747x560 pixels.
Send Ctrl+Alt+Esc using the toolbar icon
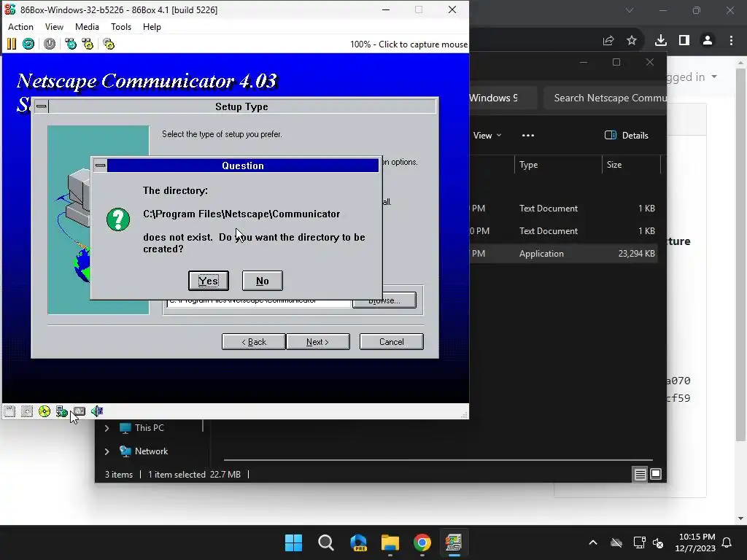(88, 44)
